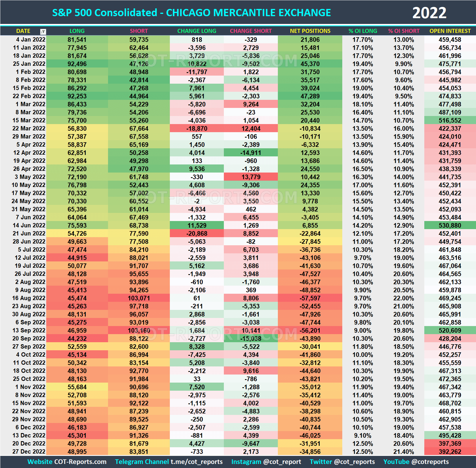
Task: Click the CHANGE LONG column header
Action: [197, 31]
